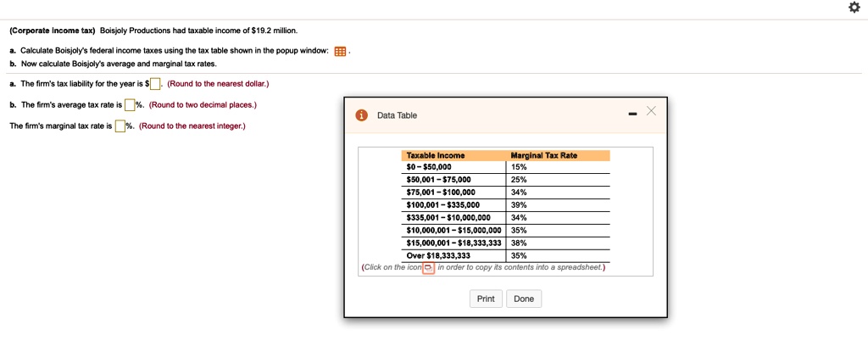Open the settings gear icon

click(x=853, y=8)
